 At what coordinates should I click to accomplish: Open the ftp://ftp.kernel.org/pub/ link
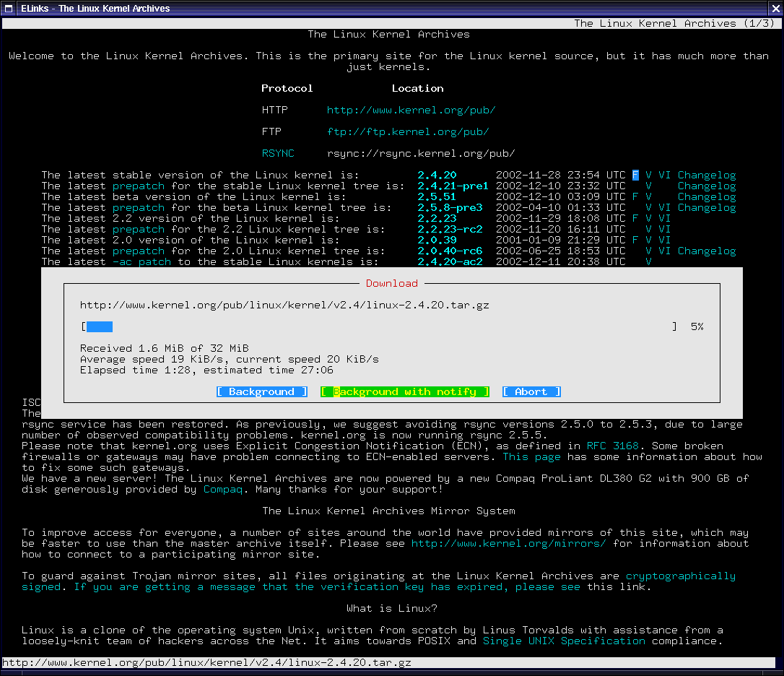pyautogui.click(x=407, y=131)
